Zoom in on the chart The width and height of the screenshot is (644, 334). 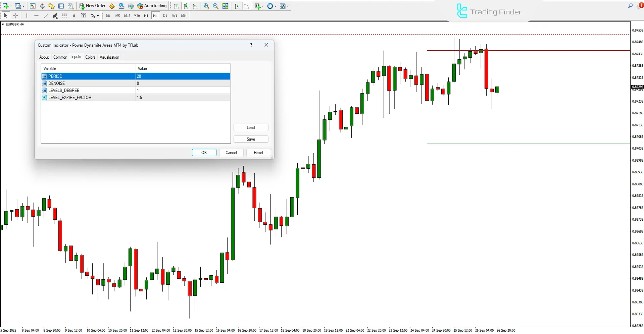point(206,6)
